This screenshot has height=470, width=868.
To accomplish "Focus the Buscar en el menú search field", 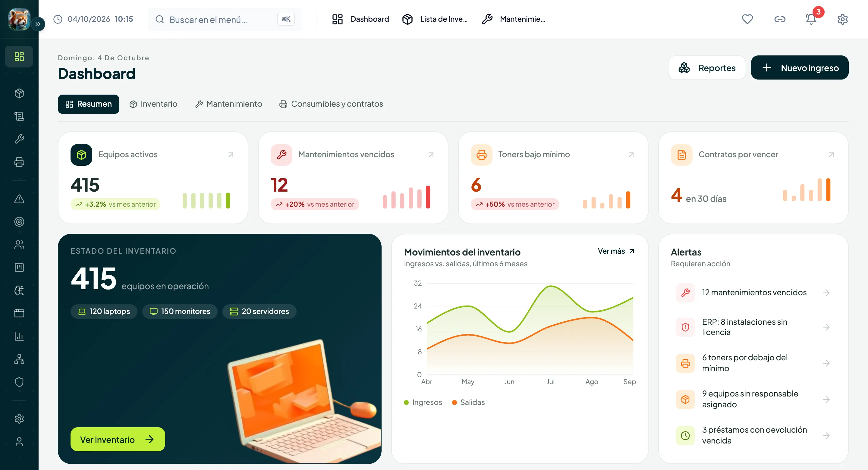I will [x=225, y=19].
